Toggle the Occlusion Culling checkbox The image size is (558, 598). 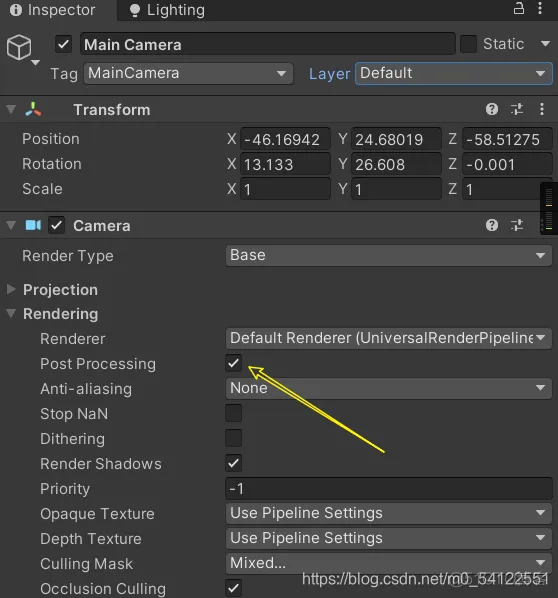233,588
